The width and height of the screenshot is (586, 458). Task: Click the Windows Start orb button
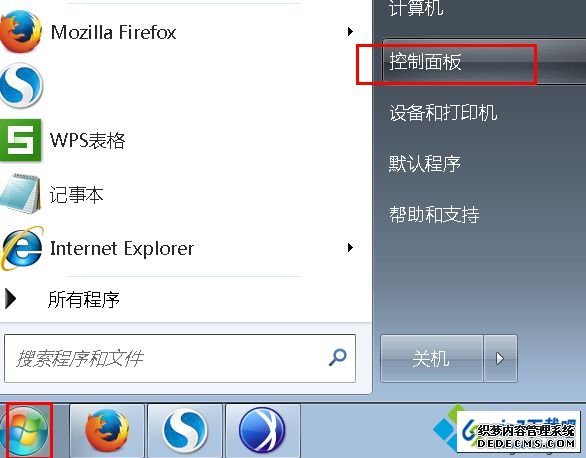tap(25, 431)
